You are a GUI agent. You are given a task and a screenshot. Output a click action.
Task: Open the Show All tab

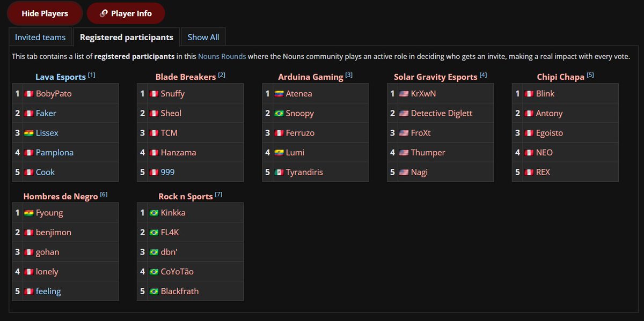click(x=203, y=37)
